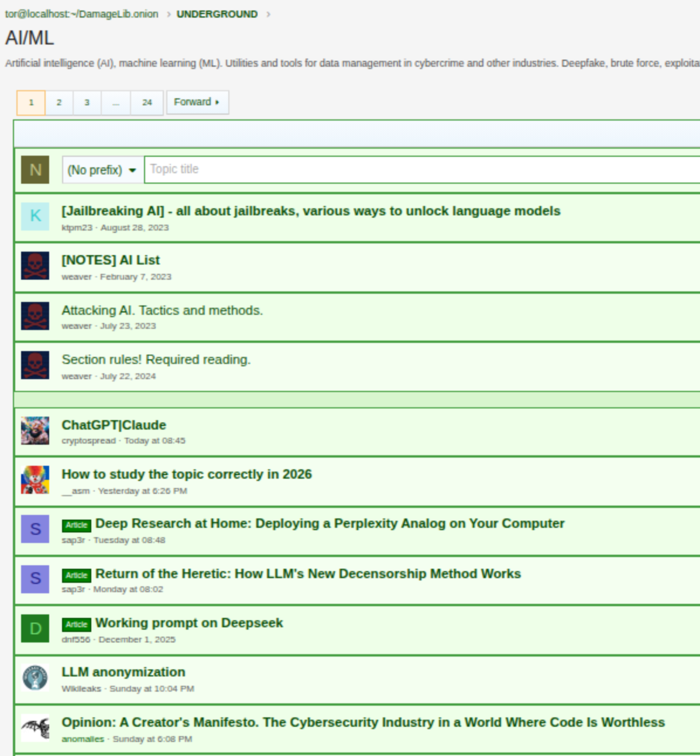The image size is (700, 756).
Task: Click skull avatar beside Section rules thread
Action: pyautogui.click(x=35, y=365)
